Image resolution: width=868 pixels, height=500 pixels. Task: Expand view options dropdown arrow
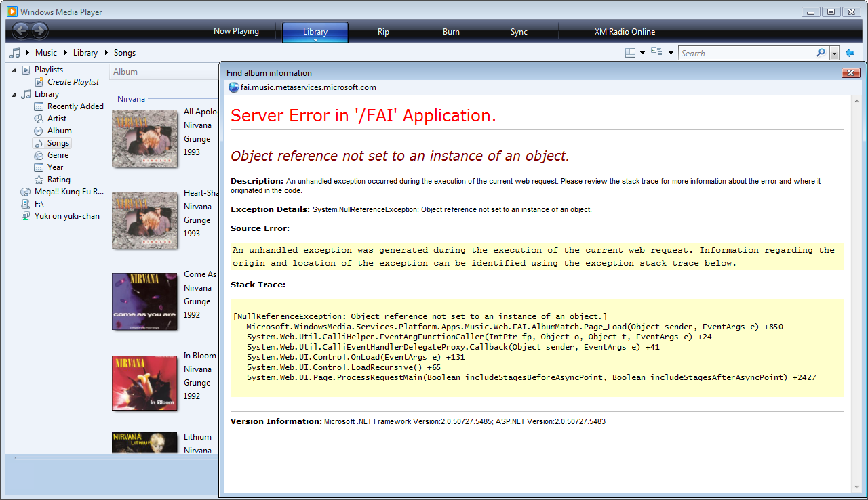pyautogui.click(x=671, y=53)
